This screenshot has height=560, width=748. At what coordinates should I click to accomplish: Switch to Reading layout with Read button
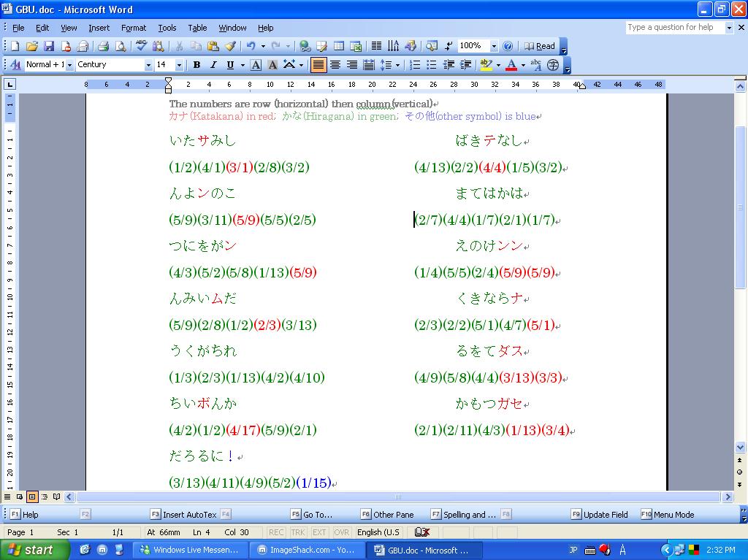[x=540, y=46]
